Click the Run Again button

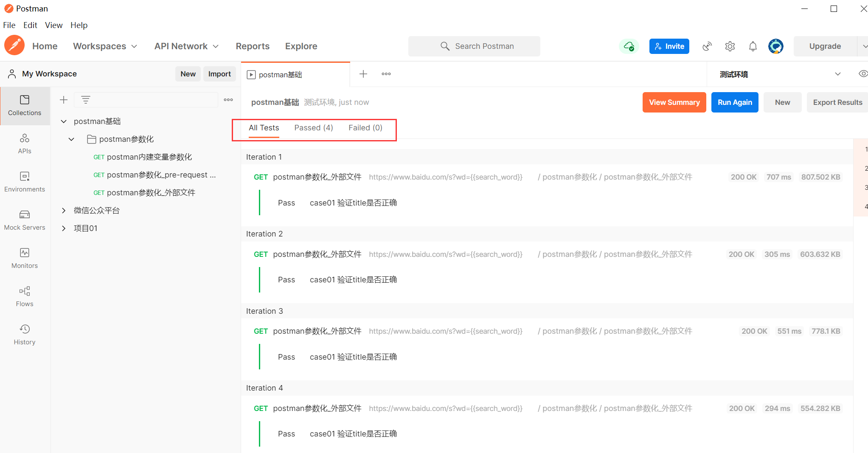(x=734, y=102)
